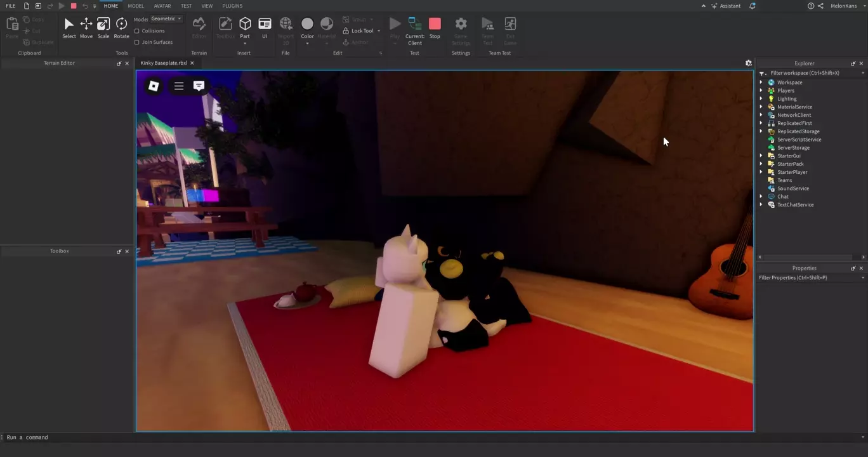Enable the Collisions checkbox
The image size is (868, 457).
coord(137,31)
